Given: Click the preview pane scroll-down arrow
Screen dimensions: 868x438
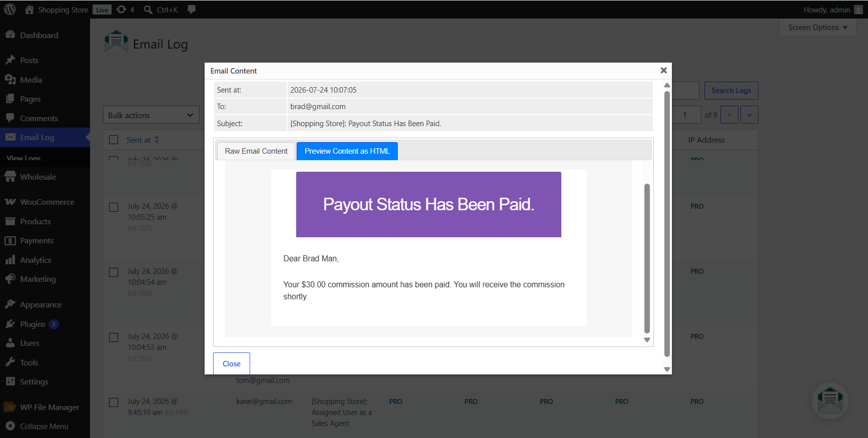Looking at the screenshot, I should [647, 340].
